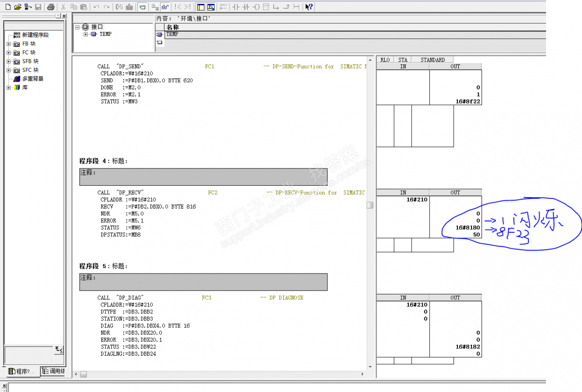Click the STA column header
The image size is (582, 392).
(x=403, y=60)
